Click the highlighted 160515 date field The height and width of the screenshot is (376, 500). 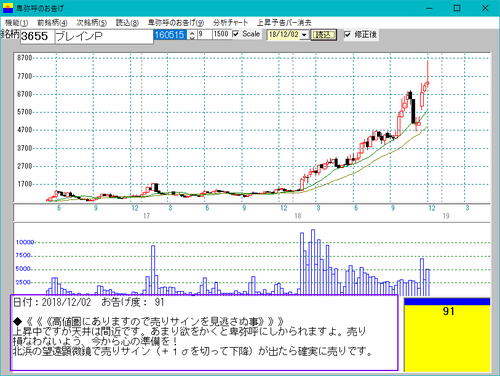171,35
